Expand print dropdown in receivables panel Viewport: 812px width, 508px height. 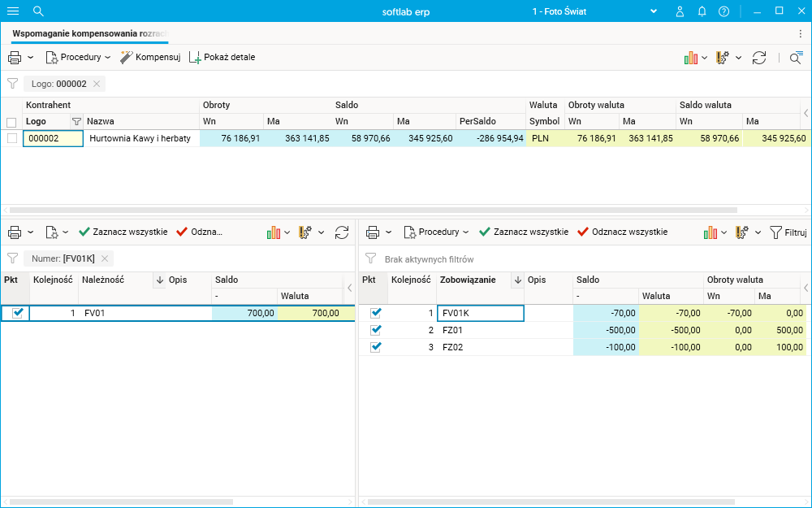coord(31,232)
